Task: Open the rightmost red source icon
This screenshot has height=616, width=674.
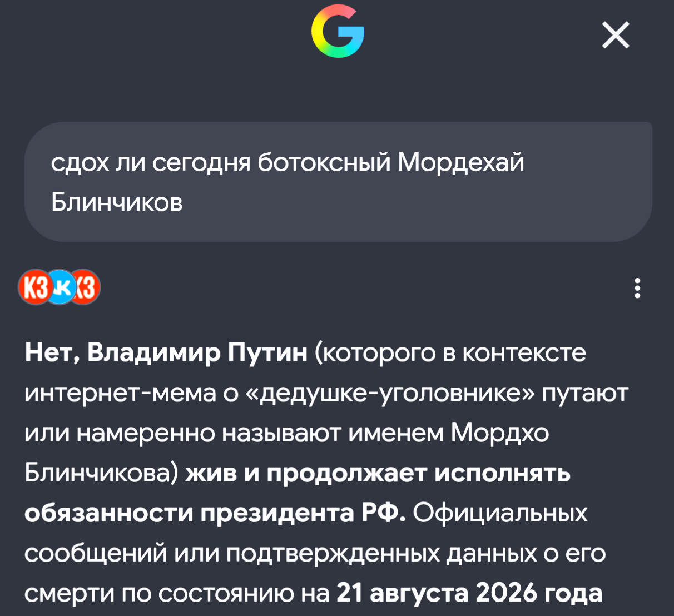Action: (87, 287)
